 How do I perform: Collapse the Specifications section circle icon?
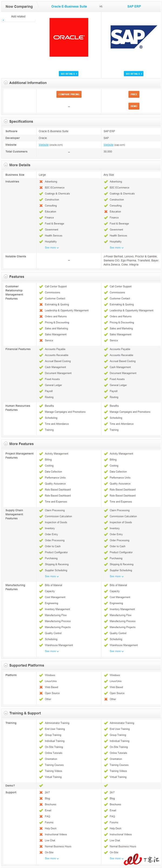tap(6, 122)
